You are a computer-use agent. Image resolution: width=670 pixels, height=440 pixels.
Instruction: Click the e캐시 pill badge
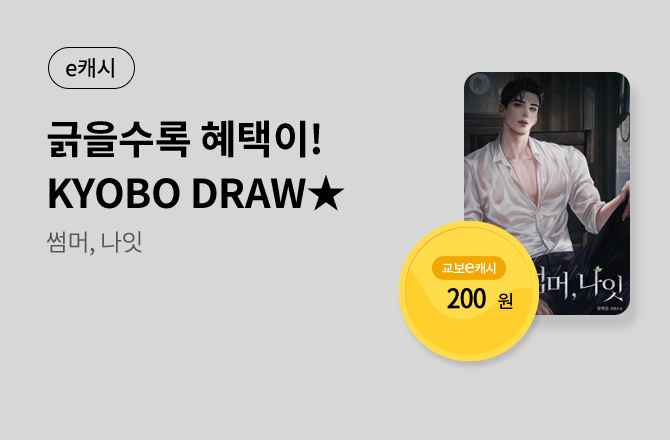coord(91,68)
